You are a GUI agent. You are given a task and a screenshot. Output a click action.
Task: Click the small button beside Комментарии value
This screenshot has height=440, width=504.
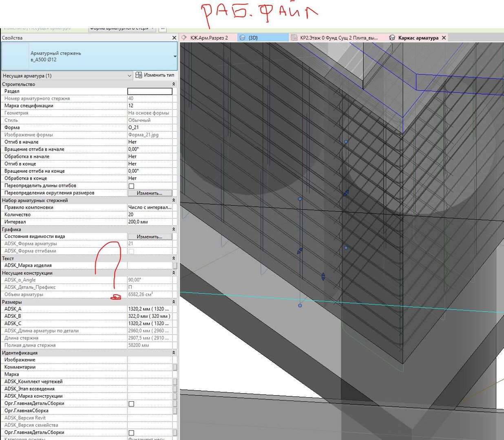pos(175,367)
